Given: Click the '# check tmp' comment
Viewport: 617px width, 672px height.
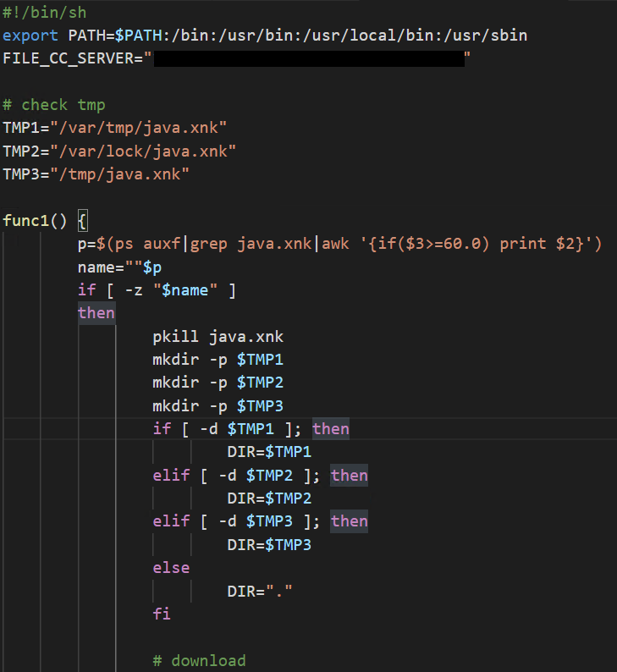Looking at the screenshot, I should point(53,105).
